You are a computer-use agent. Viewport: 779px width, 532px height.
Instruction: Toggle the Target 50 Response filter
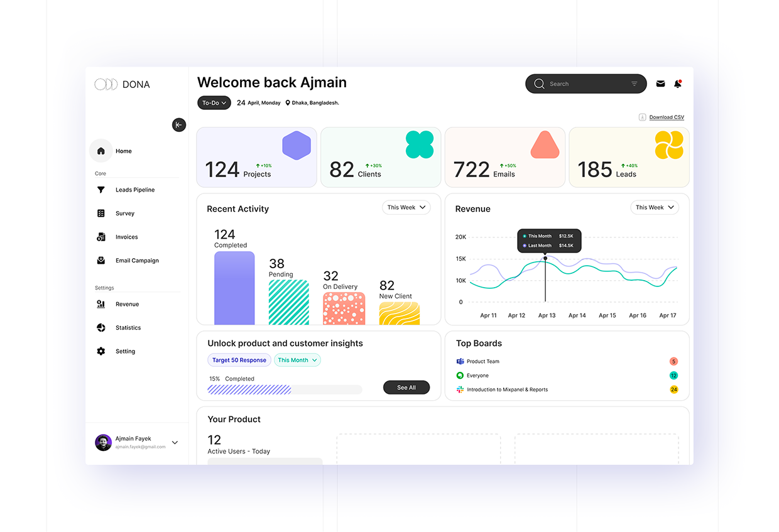[x=239, y=360]
